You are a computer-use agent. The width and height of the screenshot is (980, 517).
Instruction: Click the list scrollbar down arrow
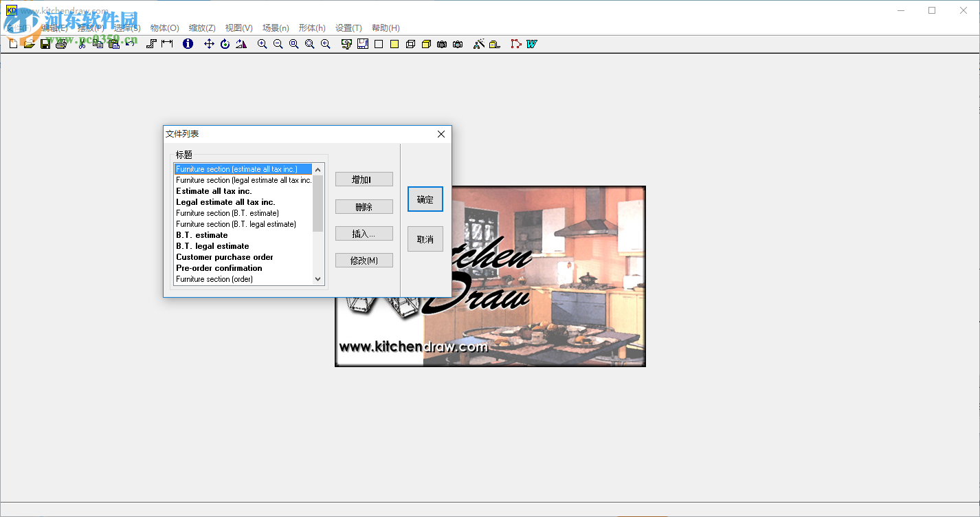pyautogui.click(x=318, y=279)
